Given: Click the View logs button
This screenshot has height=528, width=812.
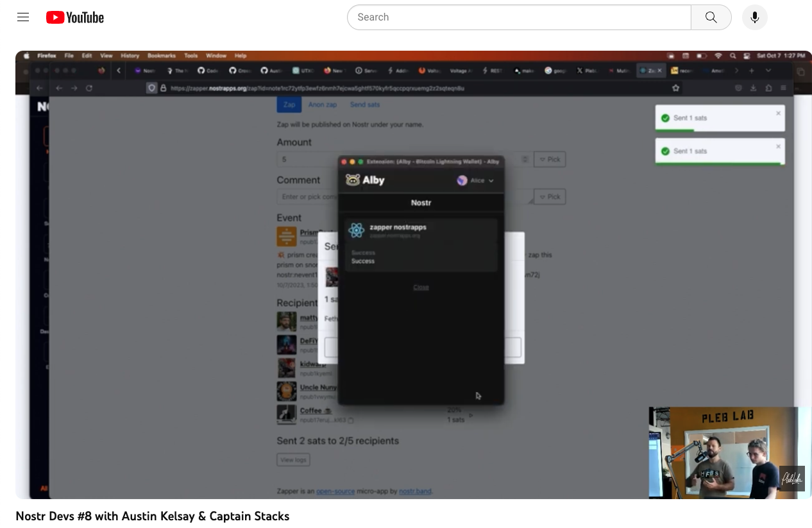Looking at the screenshot, I should click(x=293, y=459).
